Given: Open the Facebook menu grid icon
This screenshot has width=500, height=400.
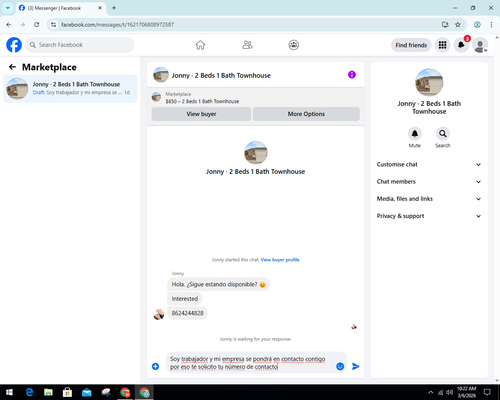Looking at the screenshot, I should (442, 45).
